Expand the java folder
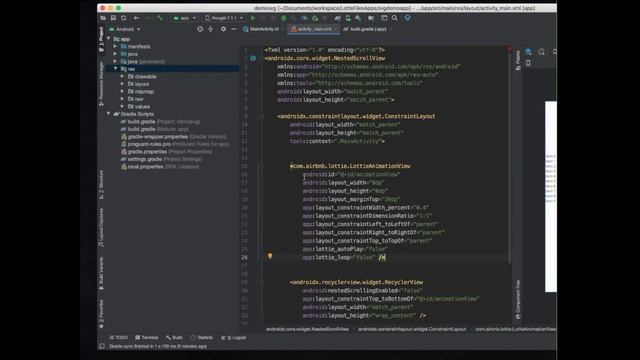This screenshot has width=640, height=360. (x=116, y=54)
